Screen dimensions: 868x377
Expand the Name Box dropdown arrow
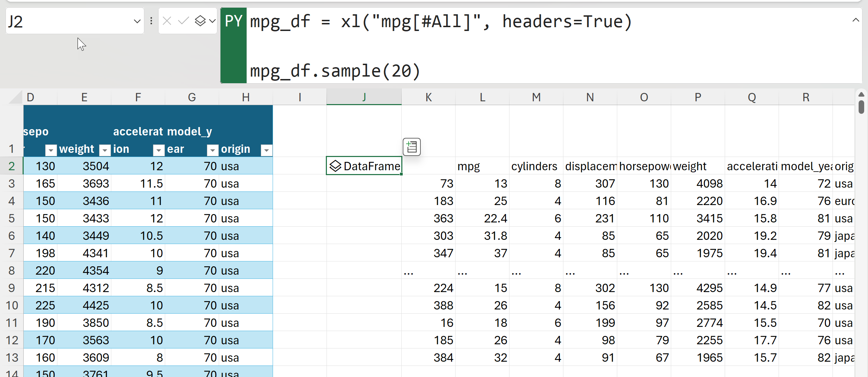click(137, 21)
